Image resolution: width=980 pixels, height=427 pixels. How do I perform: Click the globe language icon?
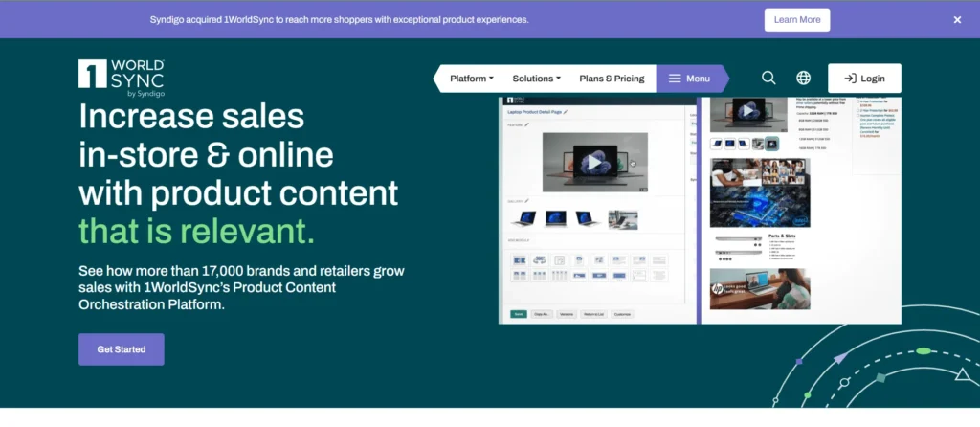[x=804, y=79]
